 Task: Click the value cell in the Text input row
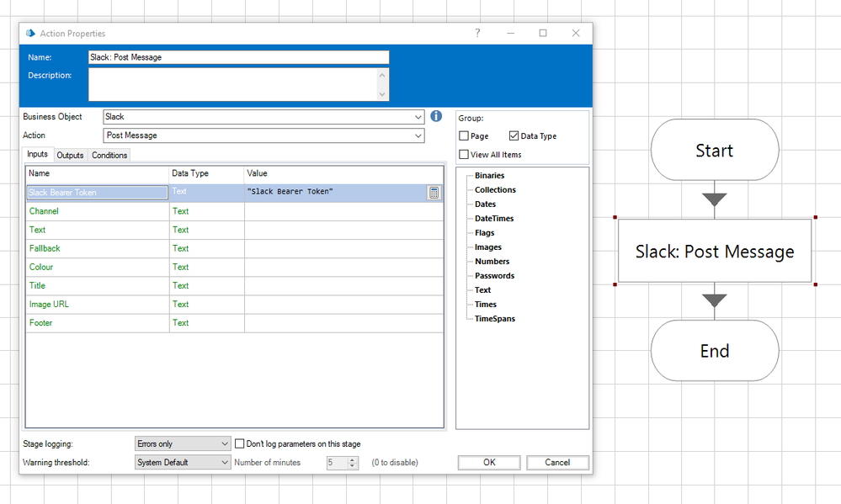(343, 230)
